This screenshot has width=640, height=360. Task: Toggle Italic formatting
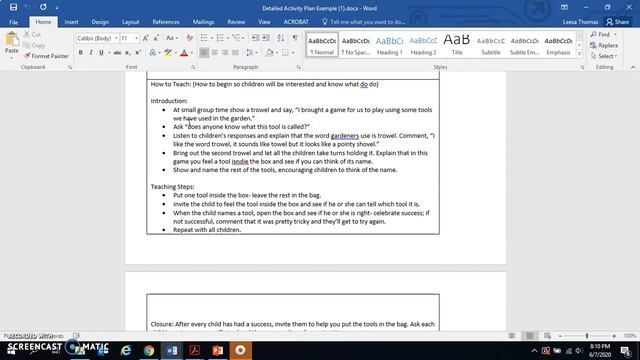pos(91,53)
